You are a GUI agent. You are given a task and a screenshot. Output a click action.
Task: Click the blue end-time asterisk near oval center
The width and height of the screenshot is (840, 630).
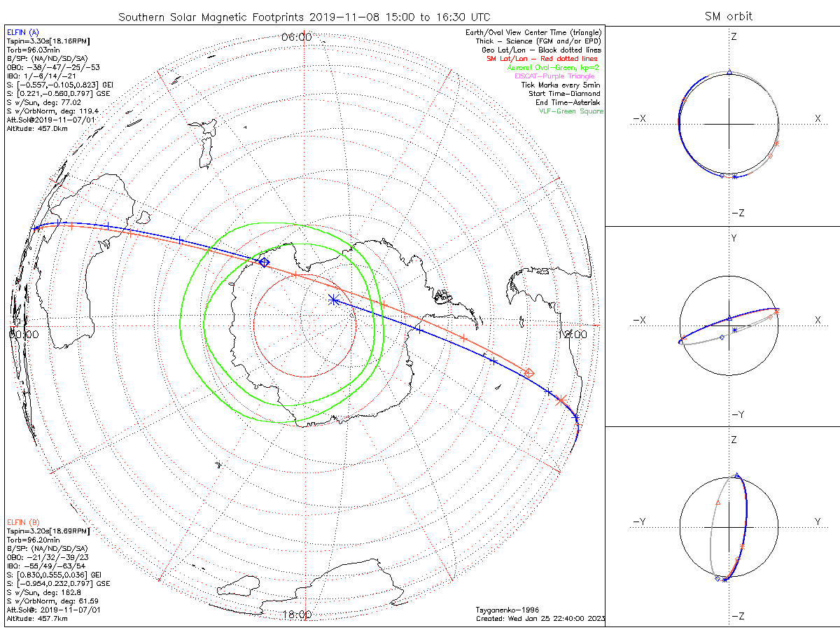pos(334,300)
